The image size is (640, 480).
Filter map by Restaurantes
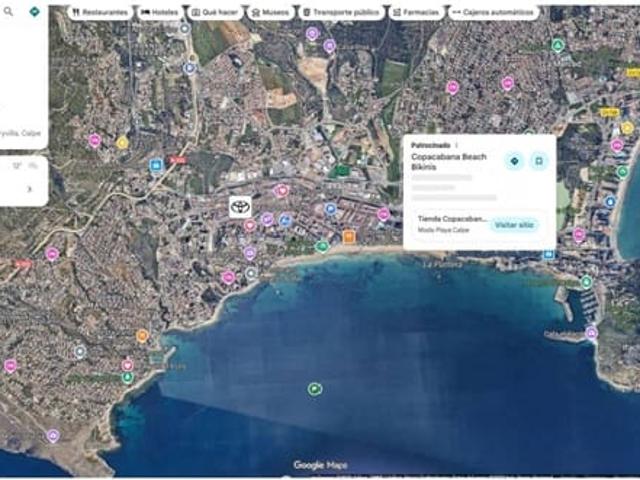coord(101,13)
